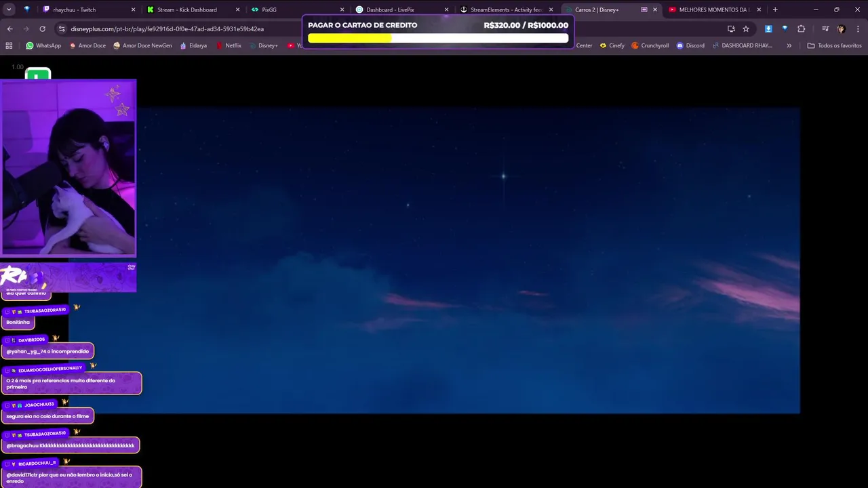This screenshot has height=488, width=868.
Task: Click the cast indicator on Disney+ tab
Action: tap(644, 9)
